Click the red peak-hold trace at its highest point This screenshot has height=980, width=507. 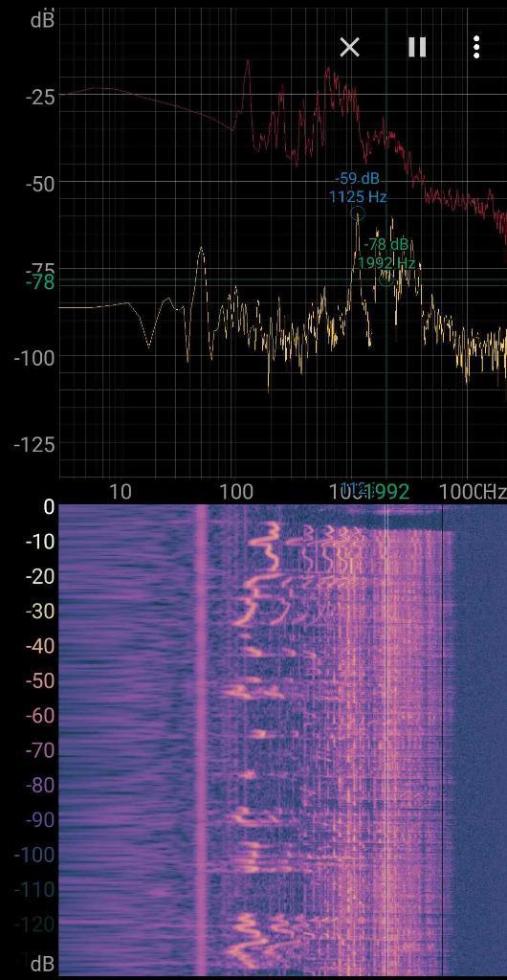247,60
